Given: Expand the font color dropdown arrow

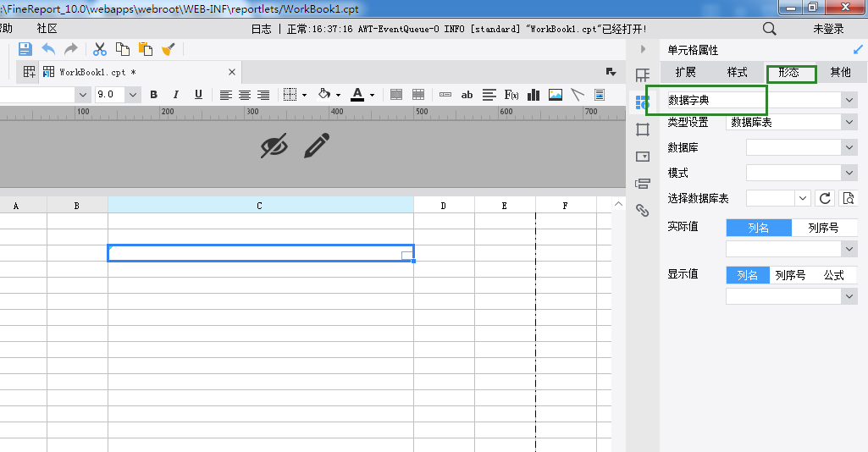Looking at the screenshot, I should click(x=372, y=95).
